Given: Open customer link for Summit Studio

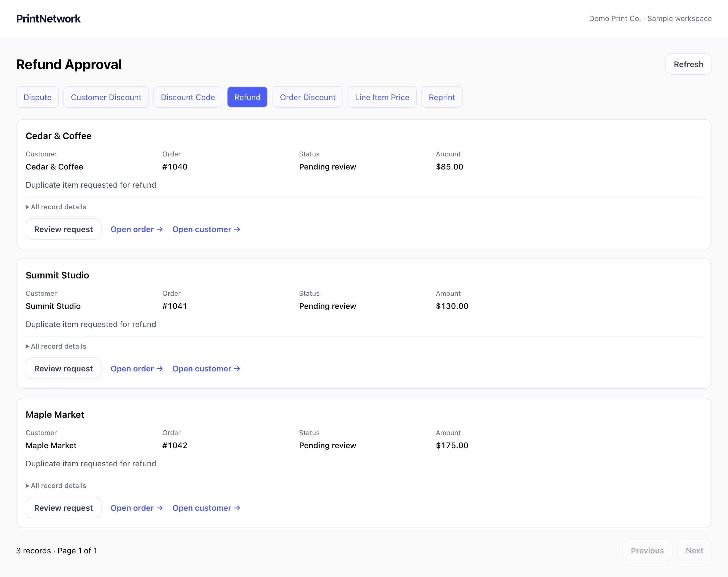Looking at the screenshot, I should [x=206, y=368].
